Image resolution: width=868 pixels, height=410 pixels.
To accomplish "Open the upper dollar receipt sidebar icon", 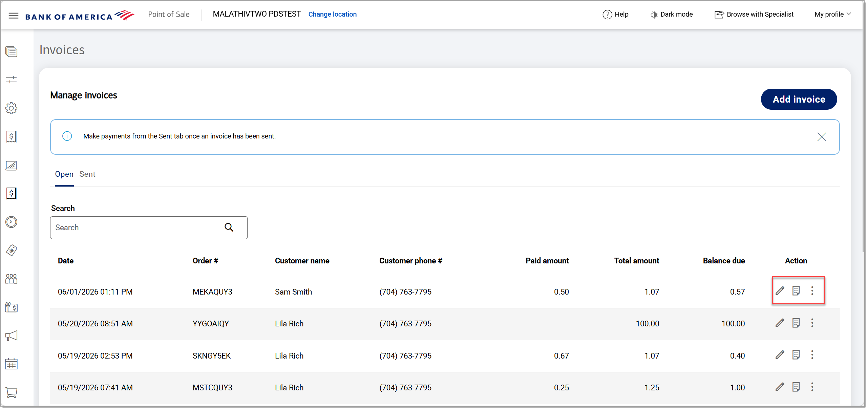I will click(x=12, y=137).
